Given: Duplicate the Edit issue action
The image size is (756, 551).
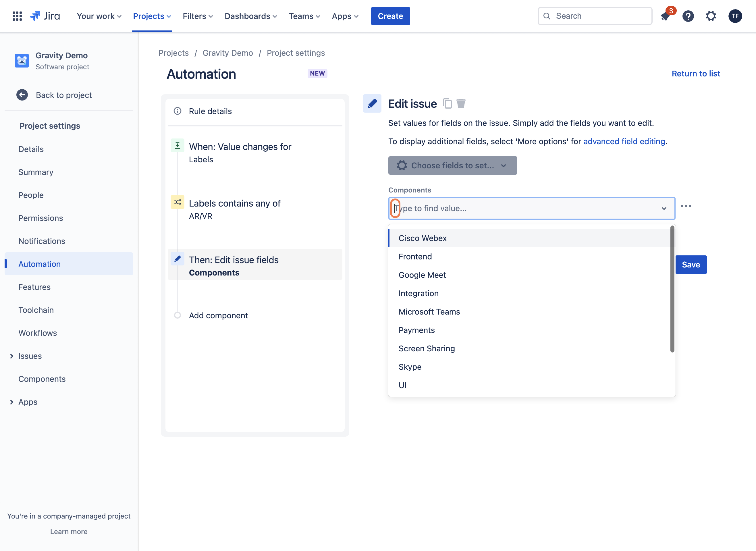Looking at the screenshot, I should (447, 104).
